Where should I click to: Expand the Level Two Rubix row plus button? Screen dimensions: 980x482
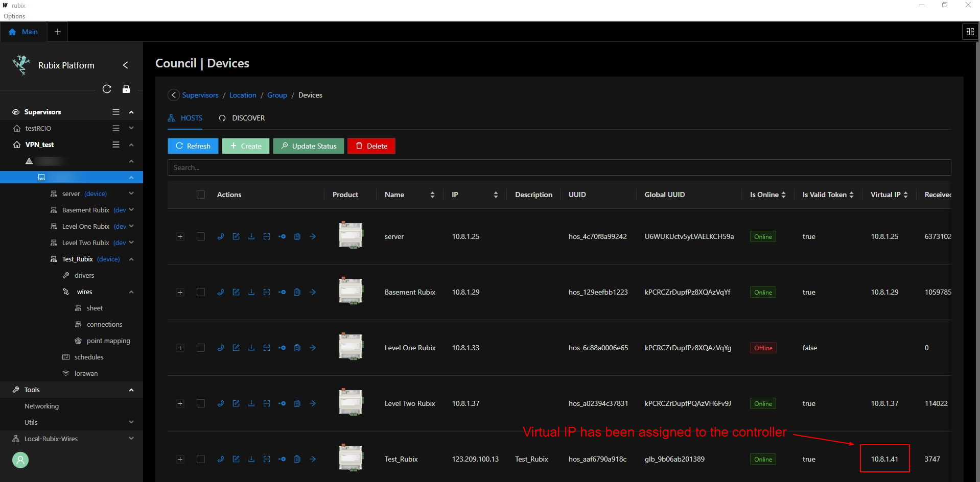[x=180, y=403]
